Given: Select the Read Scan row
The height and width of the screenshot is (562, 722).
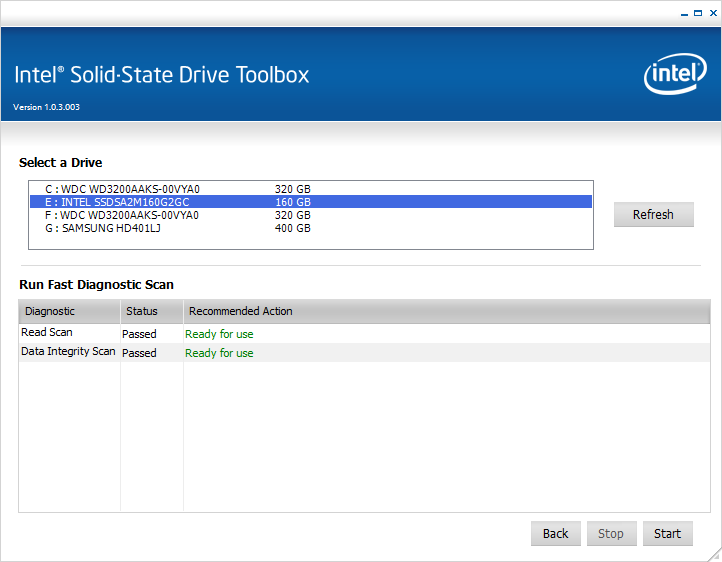Looking at the screenshot, I should pos(364,333).
